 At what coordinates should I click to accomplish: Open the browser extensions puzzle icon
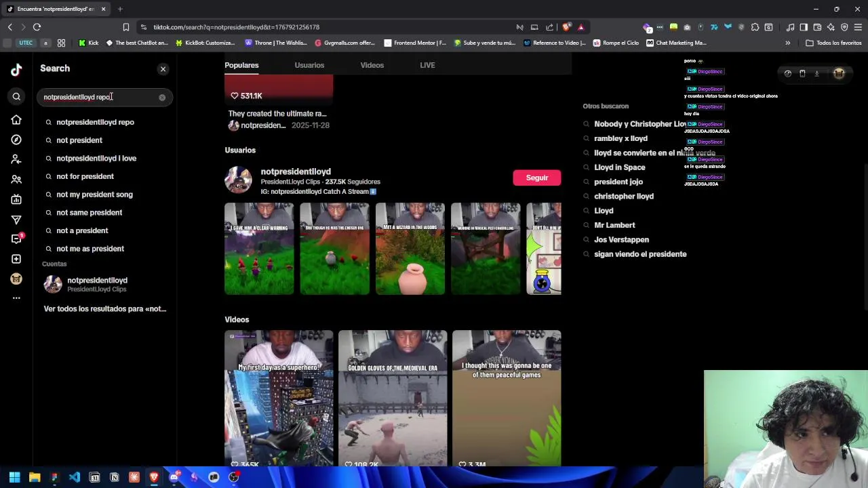755,27
